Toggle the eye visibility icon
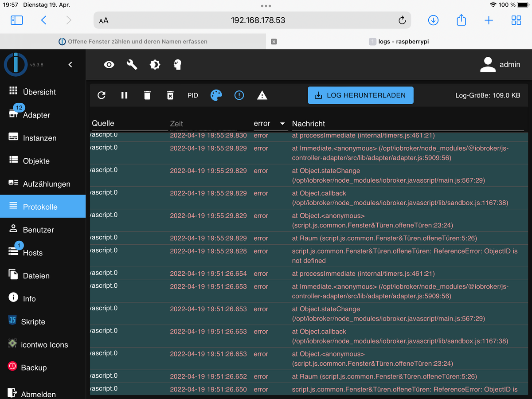Viewport: 532px width, 399px height. [x=109, y=65]
